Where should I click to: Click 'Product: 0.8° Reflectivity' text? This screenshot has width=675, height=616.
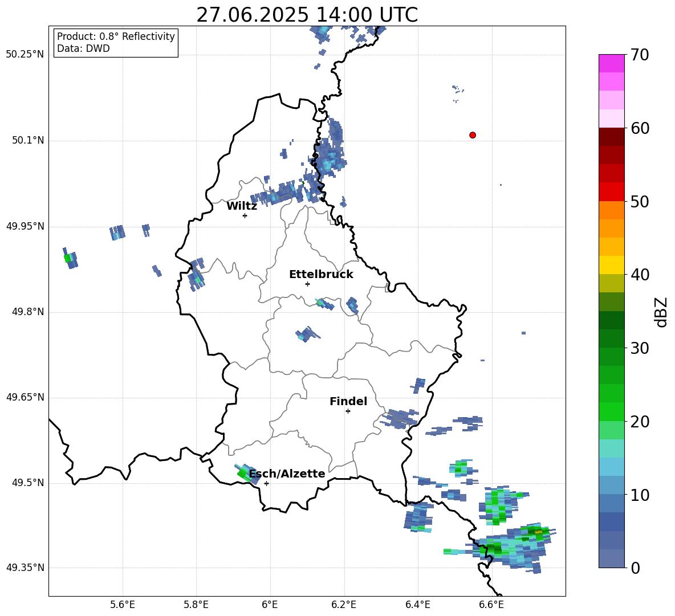click(x=116, y=36)
